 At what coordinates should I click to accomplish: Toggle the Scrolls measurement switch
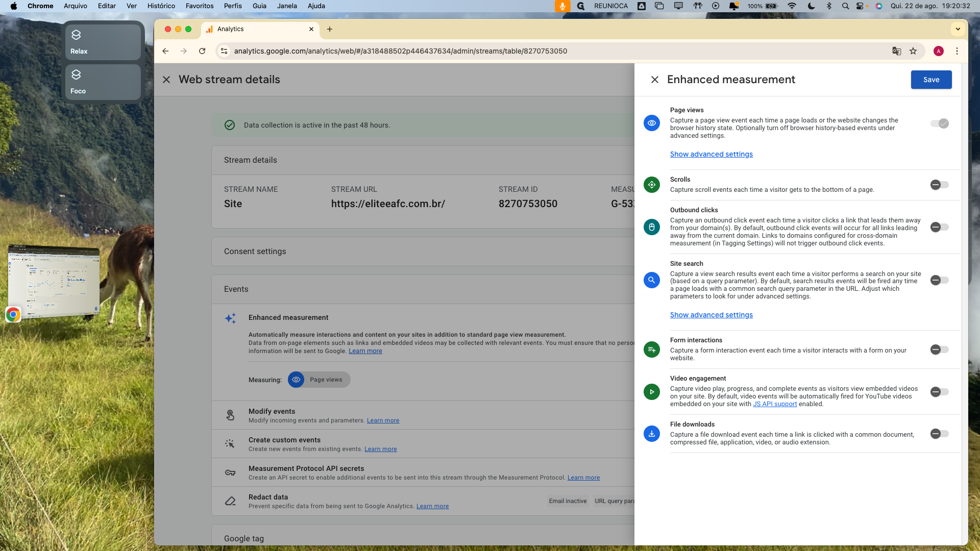coord(939,185)
